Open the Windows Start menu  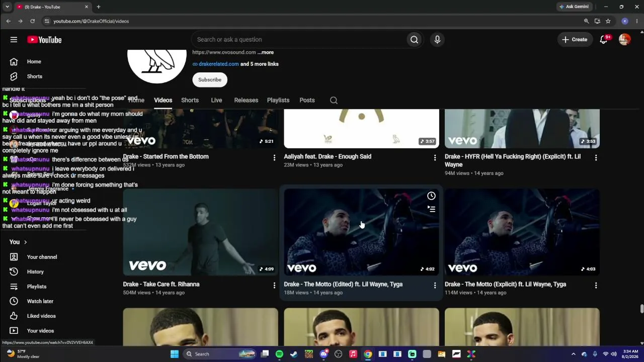point(175,354)
